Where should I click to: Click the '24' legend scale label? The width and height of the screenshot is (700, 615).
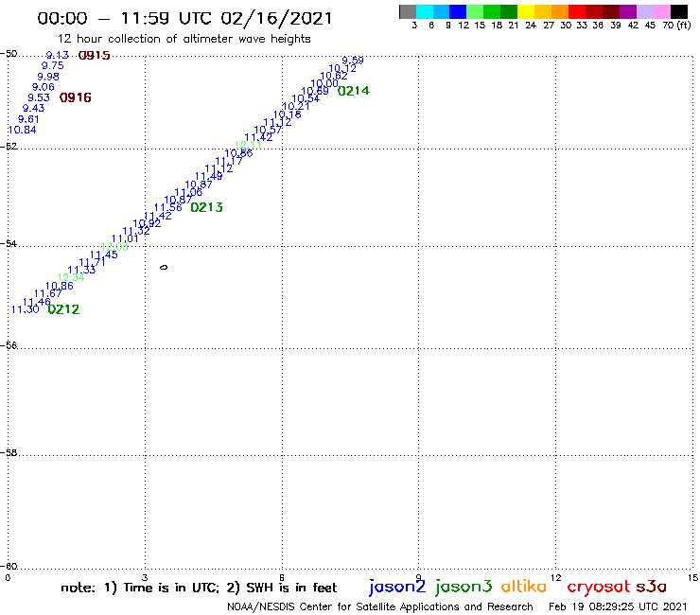[x=531, y=26]
